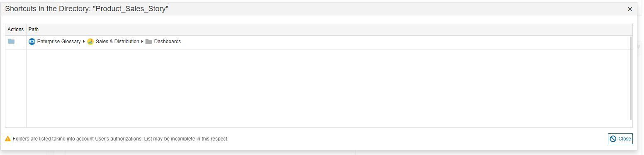Click the Close button label
644x155 pixels.
coord(625,139)
